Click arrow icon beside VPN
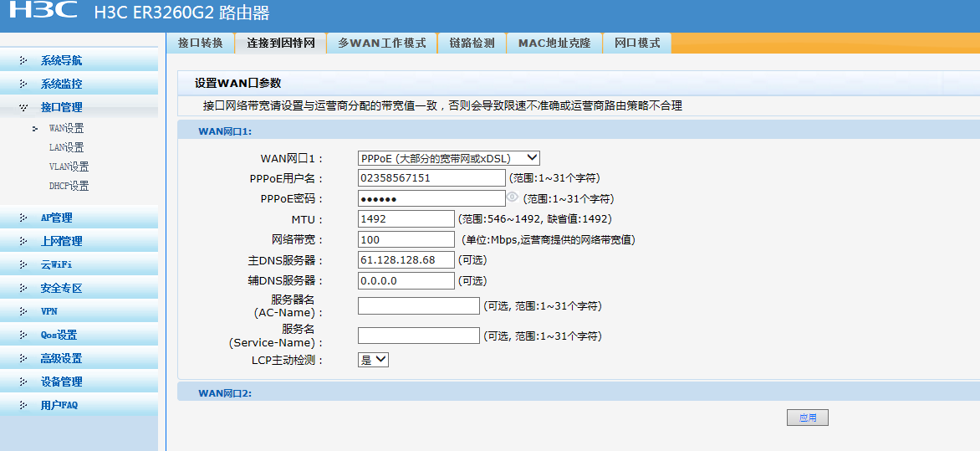This screenshot has width=980, height=451. [x=23, y=311]
